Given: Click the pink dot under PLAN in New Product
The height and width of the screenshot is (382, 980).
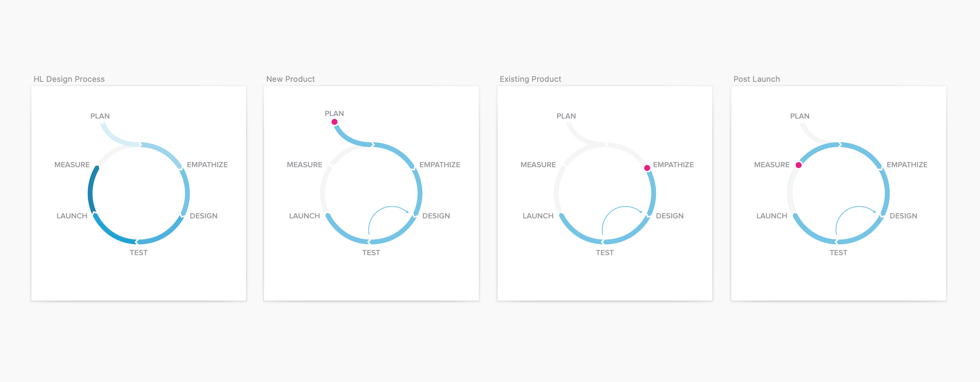Looking at the screenshot, I should click(x=334, y=122).
